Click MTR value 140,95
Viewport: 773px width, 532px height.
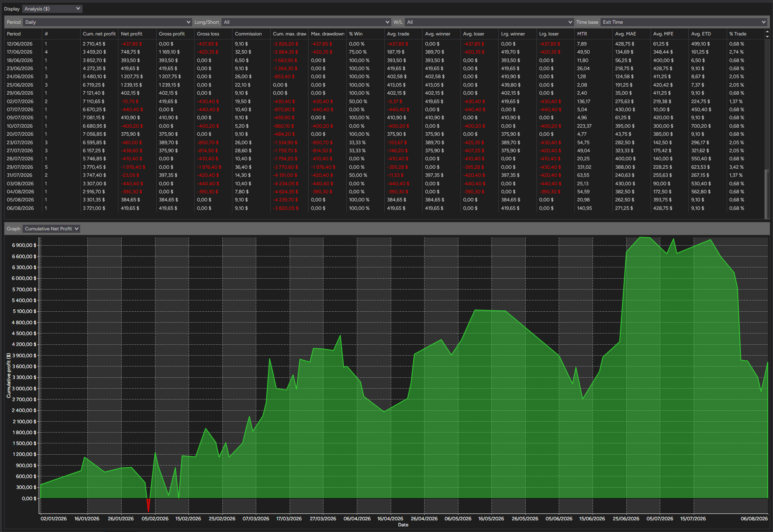click(584, 208)
